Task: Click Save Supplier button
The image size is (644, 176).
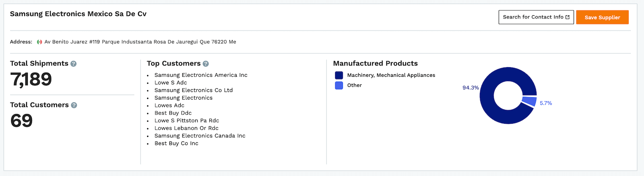Action: point(602,17)
